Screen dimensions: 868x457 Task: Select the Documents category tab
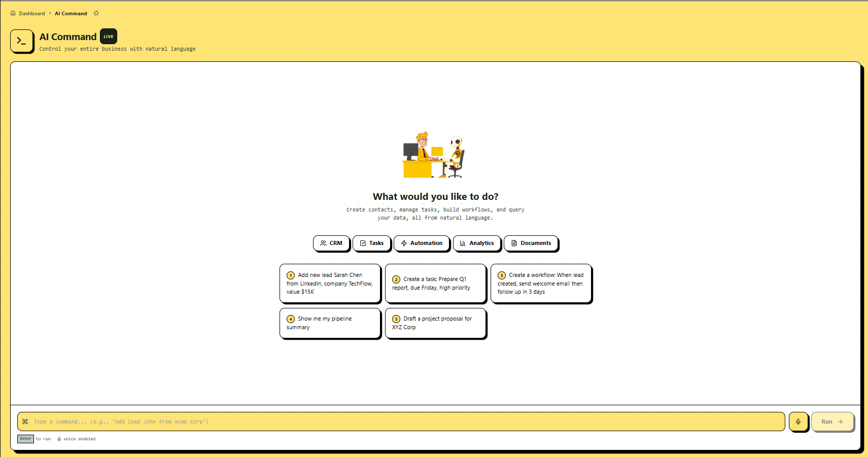click(x=531, y=243)
